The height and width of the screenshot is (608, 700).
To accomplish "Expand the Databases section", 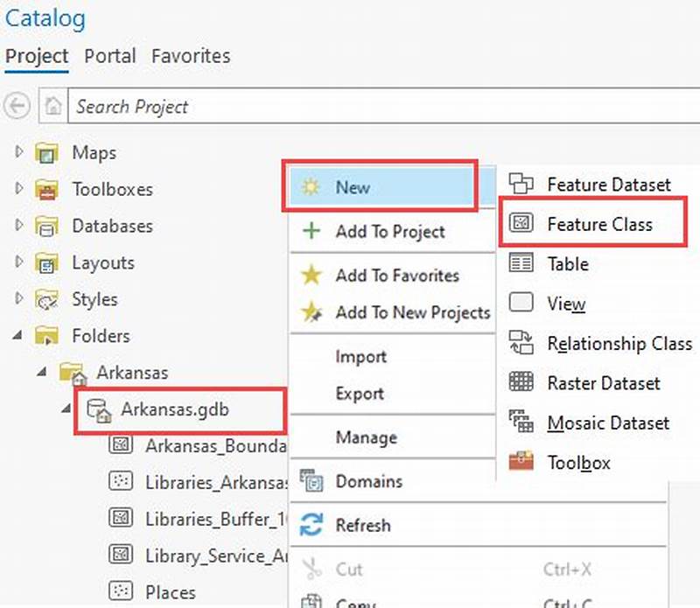I will pyautogui.click(x=19, y=226).
